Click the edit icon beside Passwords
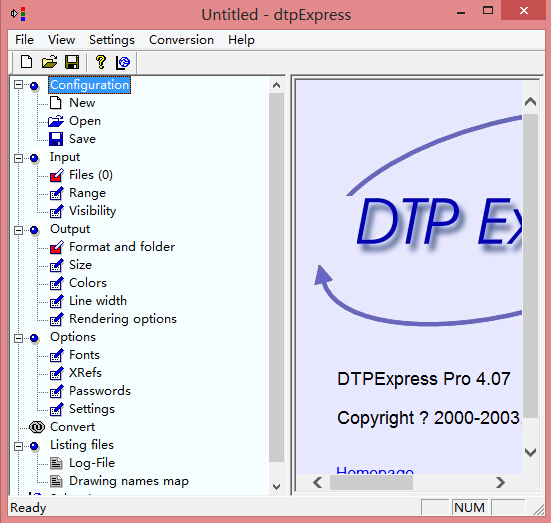 [x=57, y=391]
